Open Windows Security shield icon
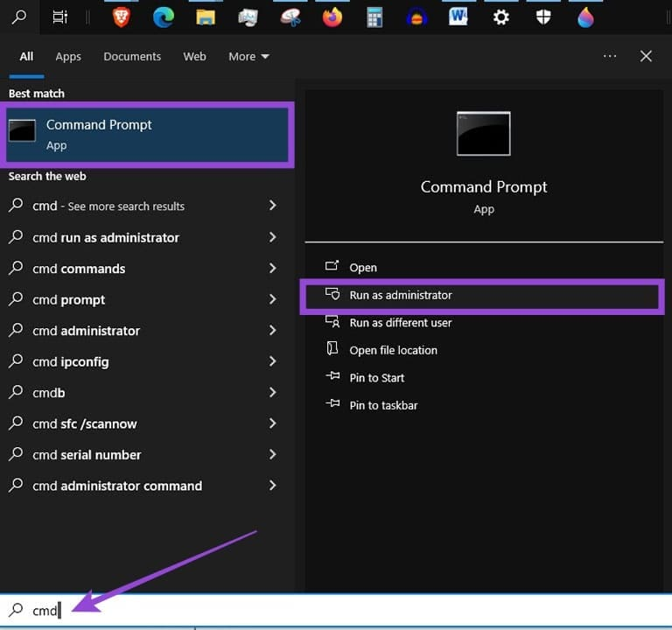 [x=543, y=17]
